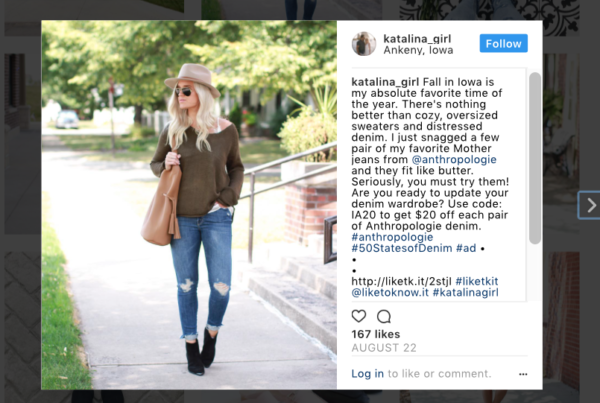Follow katalina_girl with the blue button

pyautogui.click(x=504, y=43)
